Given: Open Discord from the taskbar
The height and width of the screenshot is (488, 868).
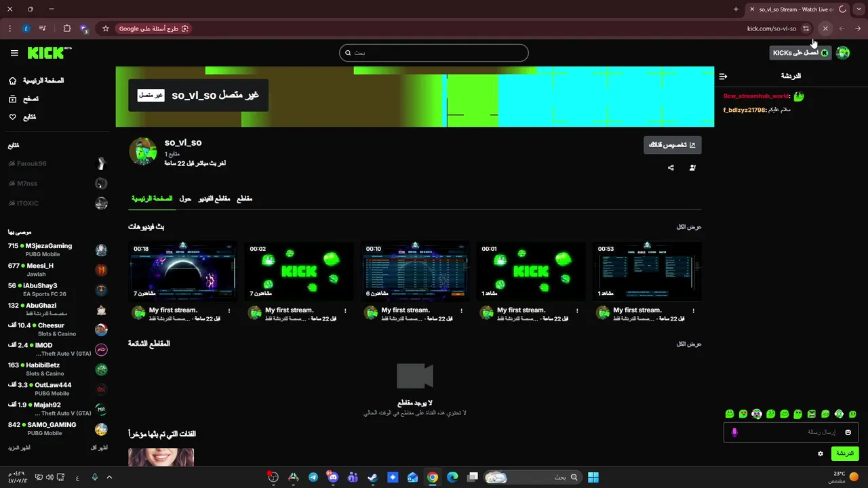Looking at the screenshot, I should coord(333,477).
